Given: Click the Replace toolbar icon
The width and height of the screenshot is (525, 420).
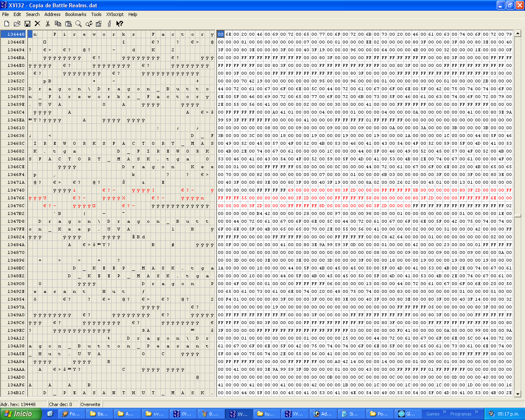Looking at the screenshot, I should (89, 24).
